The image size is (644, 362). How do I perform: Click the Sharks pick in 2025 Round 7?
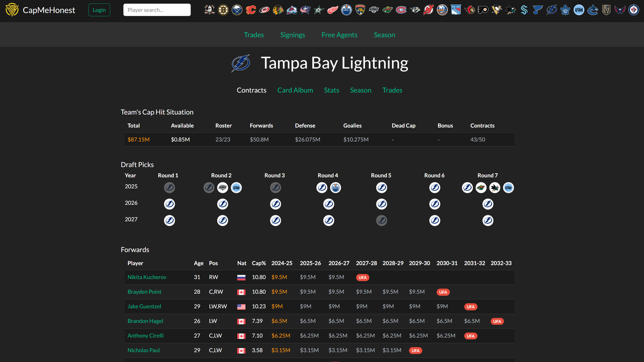pyautogui.click(x=495, y=187)
